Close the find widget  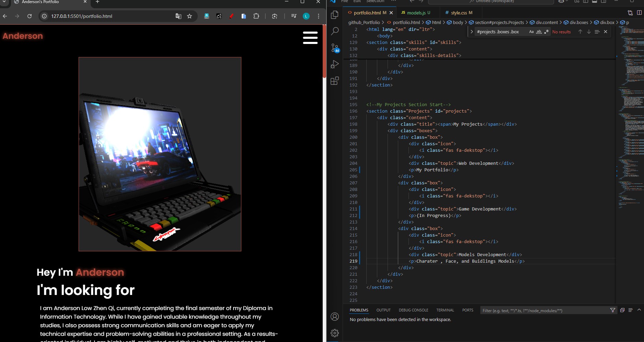coord(606,32)
